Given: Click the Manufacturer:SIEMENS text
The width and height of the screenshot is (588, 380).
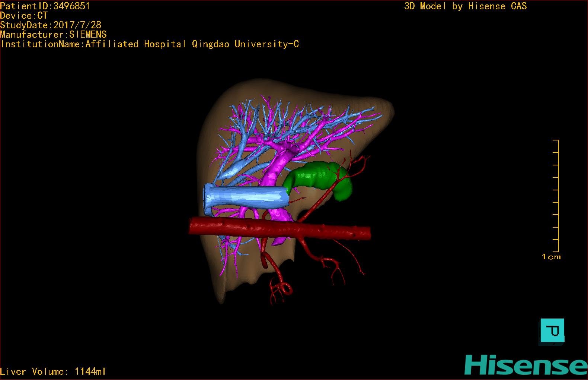Looking at the screenshot, I should click(x=53, y=35).
